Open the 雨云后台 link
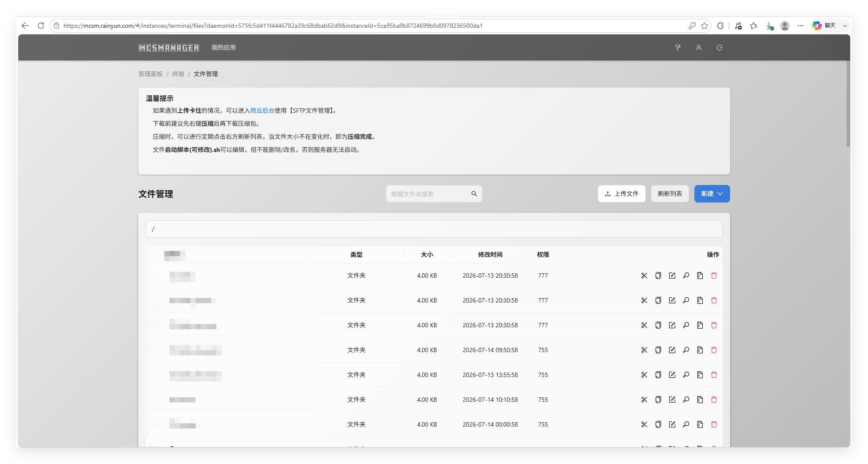The image size is (868, 464). coord(262,111)
